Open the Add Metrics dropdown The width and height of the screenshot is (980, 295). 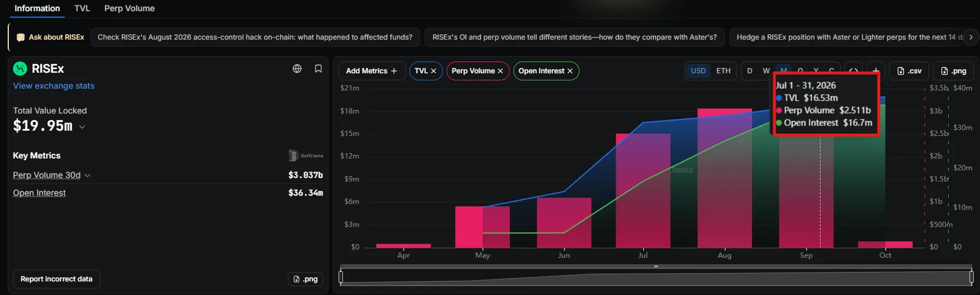[x=372, y=71]
